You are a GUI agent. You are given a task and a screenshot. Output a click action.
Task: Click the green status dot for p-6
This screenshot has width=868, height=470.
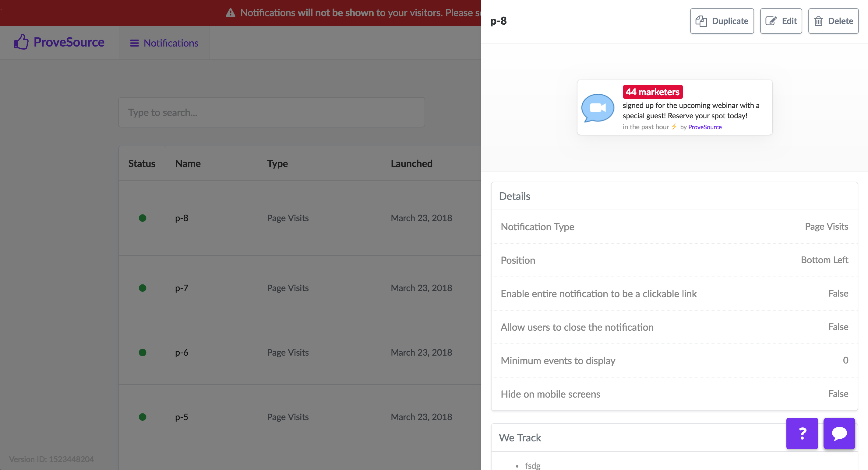coord(143,353)
